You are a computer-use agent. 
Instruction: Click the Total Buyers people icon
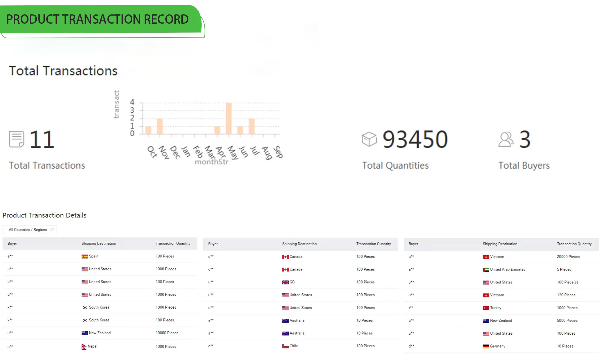pyautogui.click(x=506, y=139)
